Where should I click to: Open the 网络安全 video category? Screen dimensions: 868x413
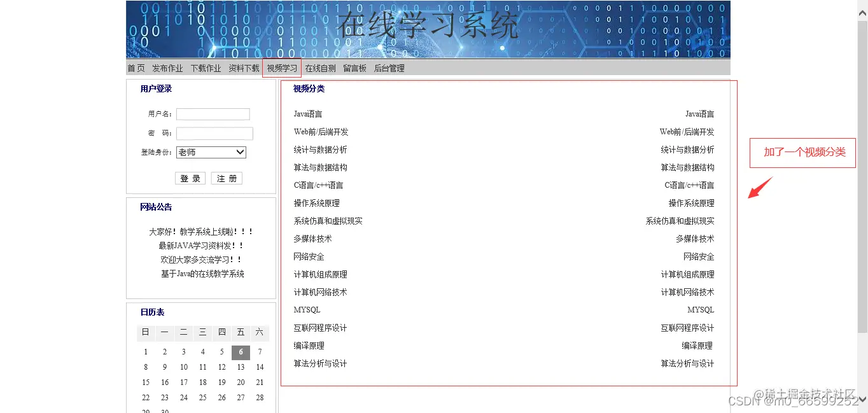click(x=308, y=256)
